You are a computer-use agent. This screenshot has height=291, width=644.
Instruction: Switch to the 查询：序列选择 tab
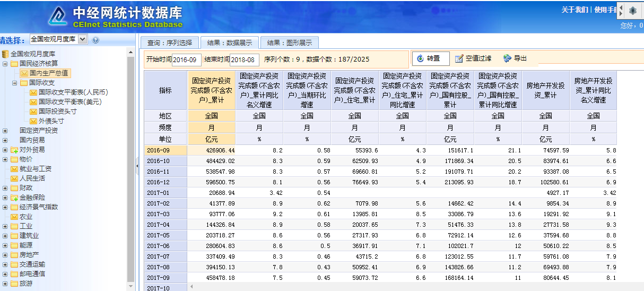[x=170, y=43]
